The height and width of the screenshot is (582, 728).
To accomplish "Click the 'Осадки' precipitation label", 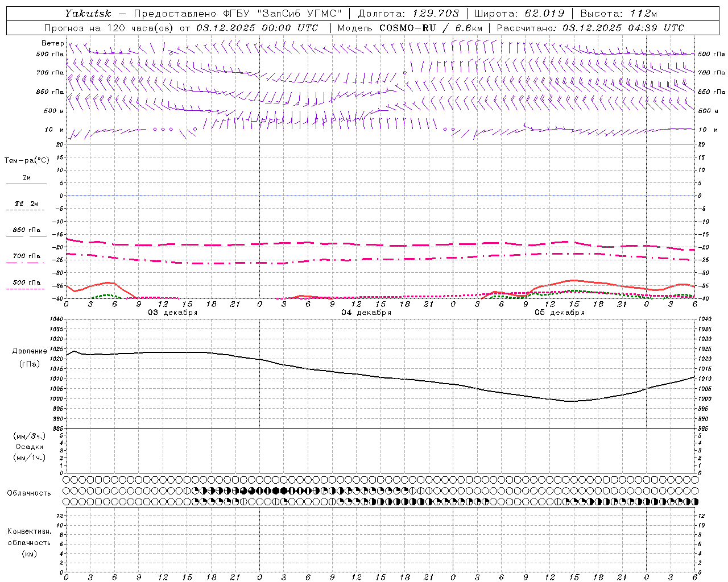I will [29, 447].
